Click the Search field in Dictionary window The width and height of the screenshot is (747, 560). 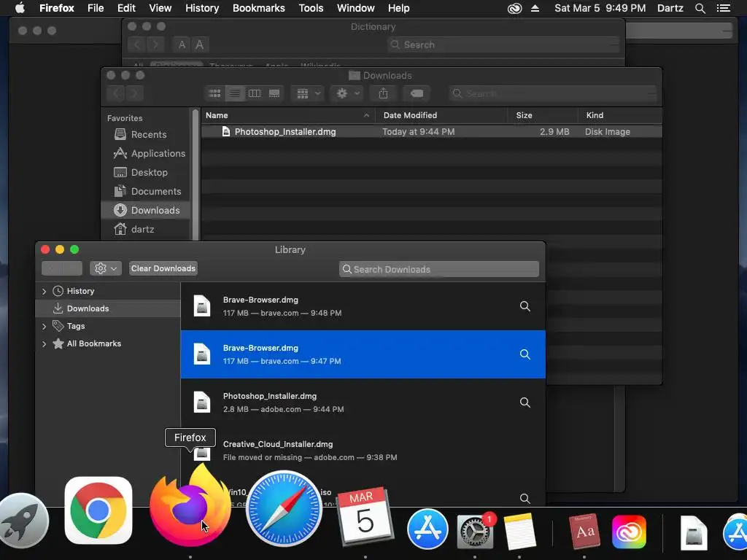[x=503, y=44]
